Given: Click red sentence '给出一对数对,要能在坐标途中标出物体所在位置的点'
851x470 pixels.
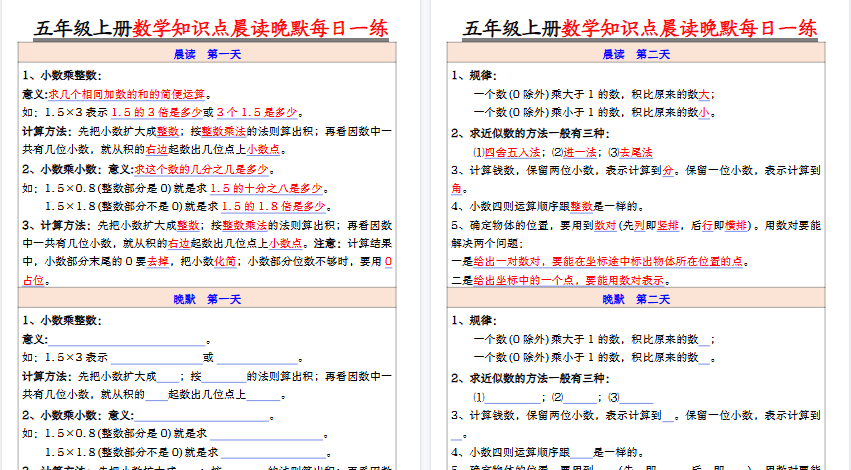Looking at the screenshot, I should [608, 262].
